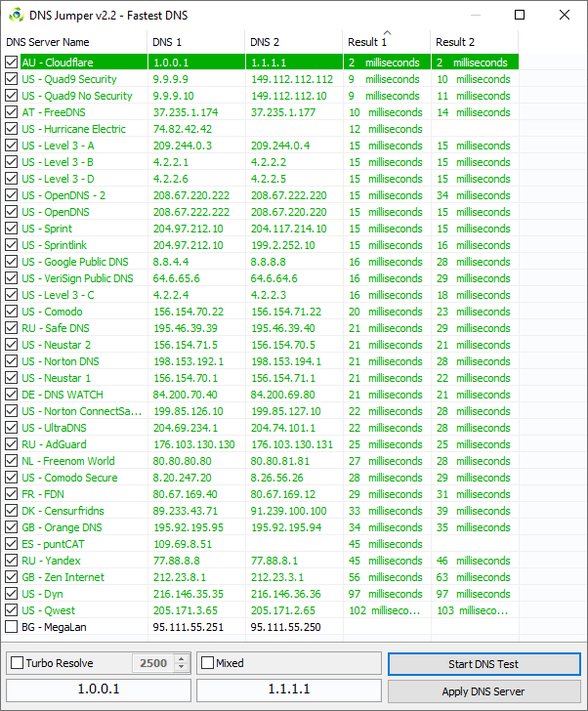Click the DNS Jumper app icon in title bar
The image size is (588, 711).
click(x=17, y=15)
